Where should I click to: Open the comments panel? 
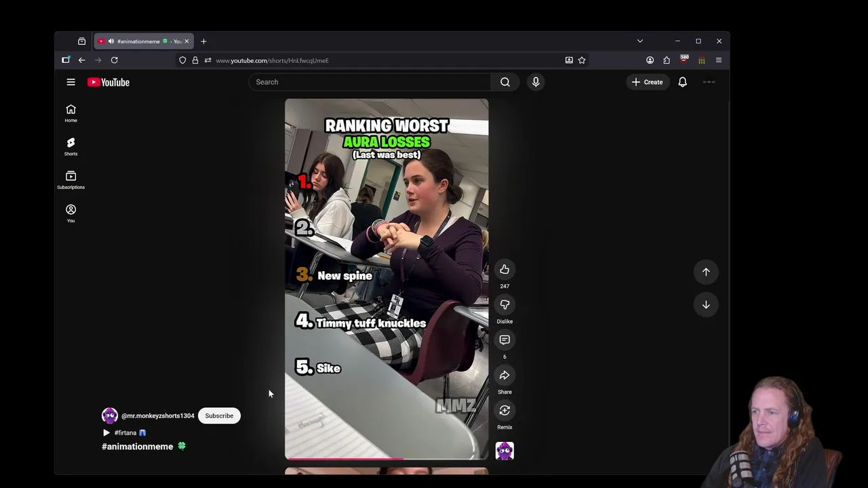(505, 340)
